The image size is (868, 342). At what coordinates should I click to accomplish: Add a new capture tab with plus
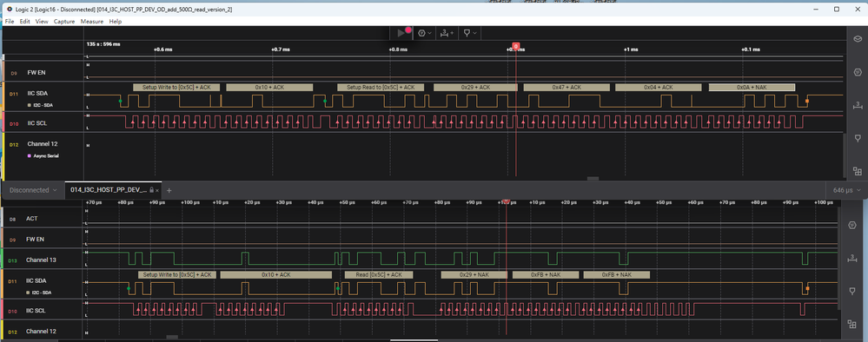pyautogui.click(x=169, y=190)
